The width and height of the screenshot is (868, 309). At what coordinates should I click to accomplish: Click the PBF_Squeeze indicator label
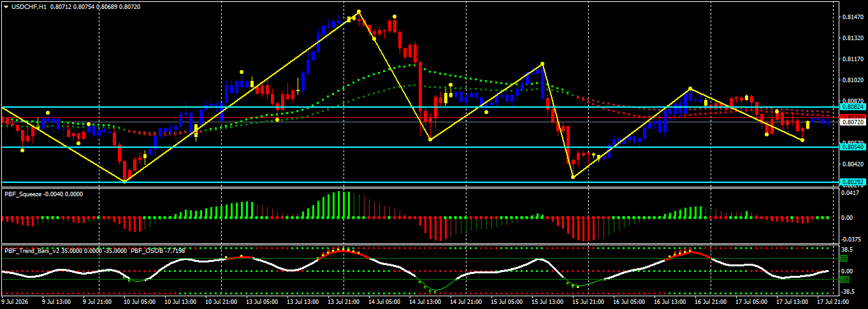[22, 194]
